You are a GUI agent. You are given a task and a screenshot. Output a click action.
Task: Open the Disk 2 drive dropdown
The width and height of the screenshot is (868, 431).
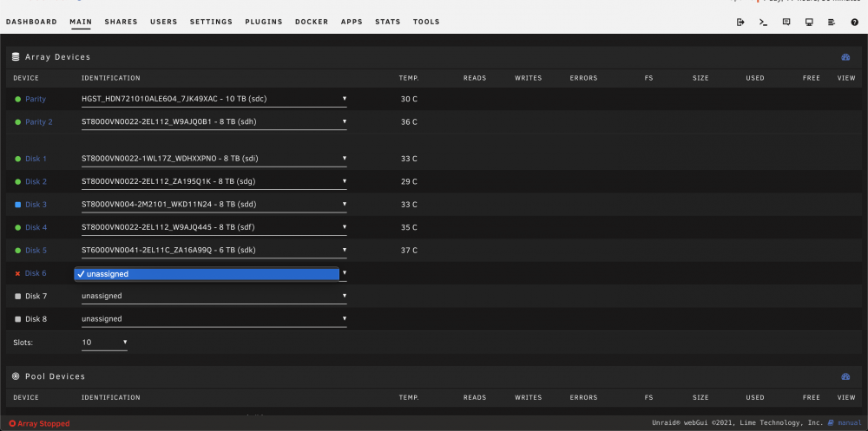(x=214, y=181)
